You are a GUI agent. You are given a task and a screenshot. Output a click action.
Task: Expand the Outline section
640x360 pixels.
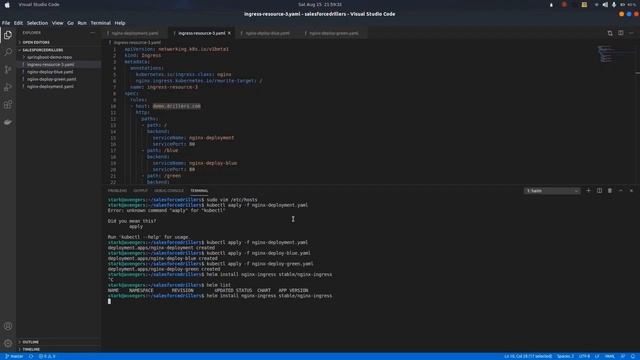pyautogui.click(x=31, y=342)
